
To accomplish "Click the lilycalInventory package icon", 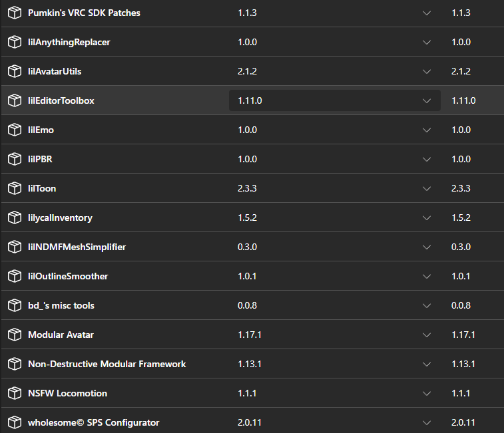I will (15, 217).
